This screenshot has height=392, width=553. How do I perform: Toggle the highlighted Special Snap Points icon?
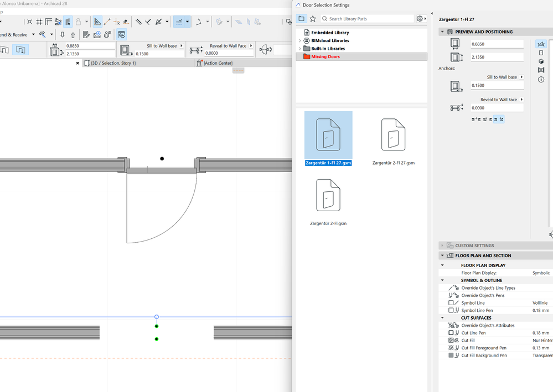179,22
